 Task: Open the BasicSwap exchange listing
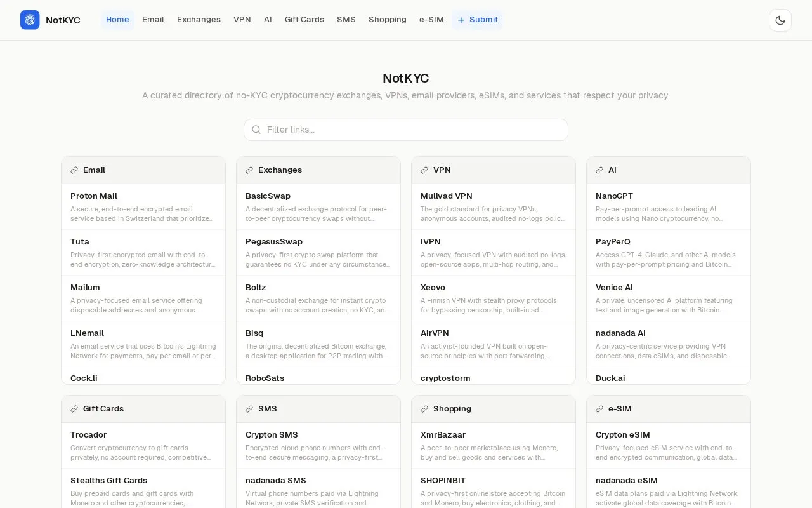click(x=318, y=207)
